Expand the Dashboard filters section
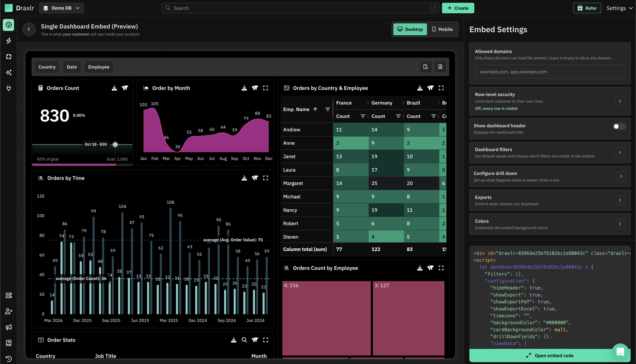The image size is (636, 364). tap(619, 153)
